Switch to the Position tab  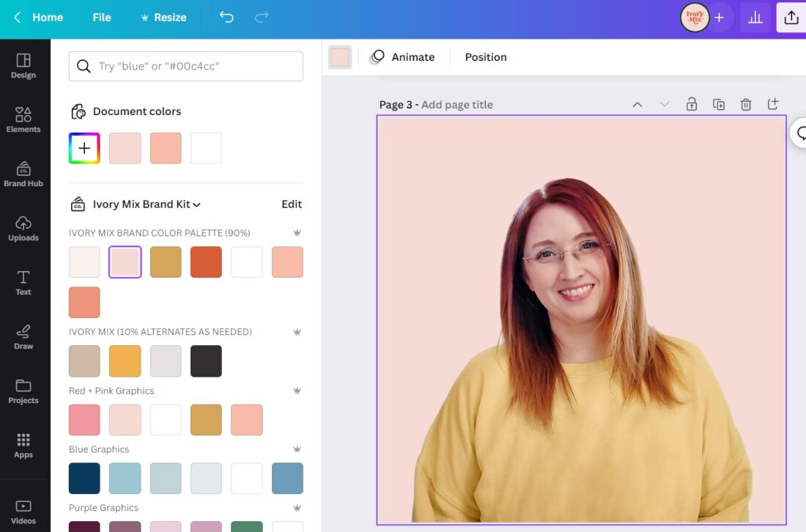click(x=484, y=56)
